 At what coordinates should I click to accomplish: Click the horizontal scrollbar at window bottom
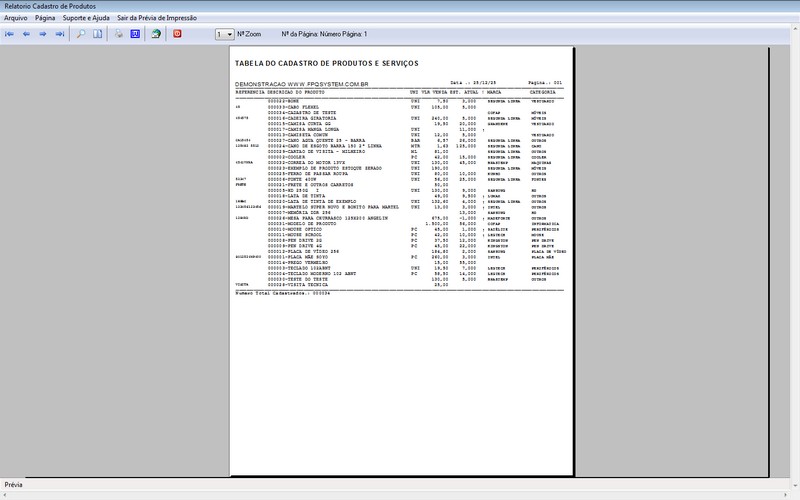395,495
